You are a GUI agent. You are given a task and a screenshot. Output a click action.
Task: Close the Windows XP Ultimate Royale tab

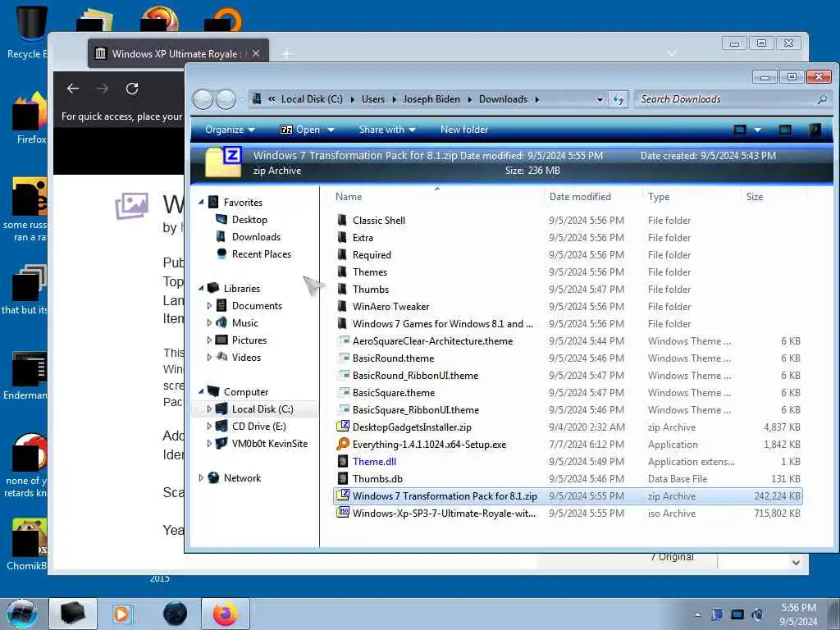coord(256,53)
